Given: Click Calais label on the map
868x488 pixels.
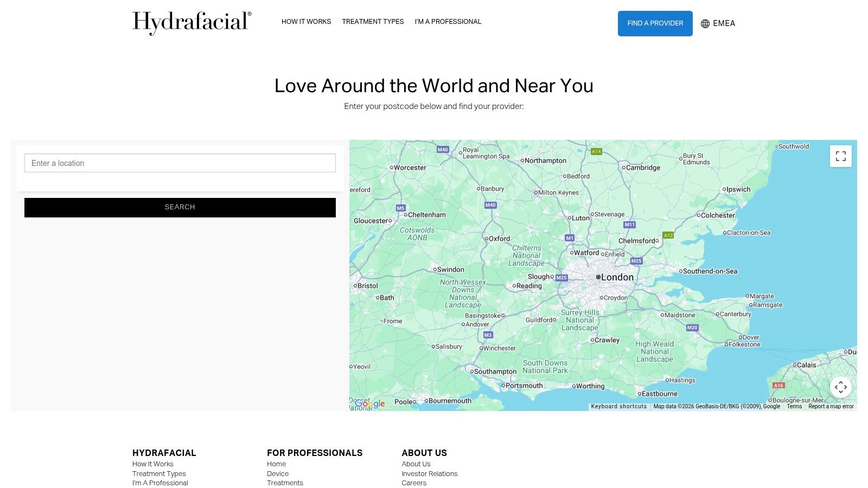Looking at the screenshot, I should point(807,365).
